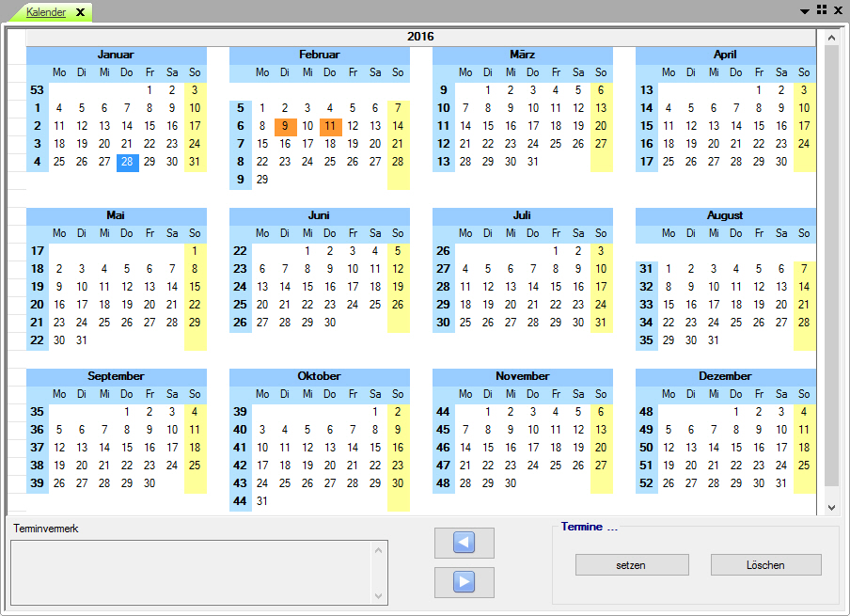Click the right arrow next year button

pyautogui.click(x=464, y=582)
